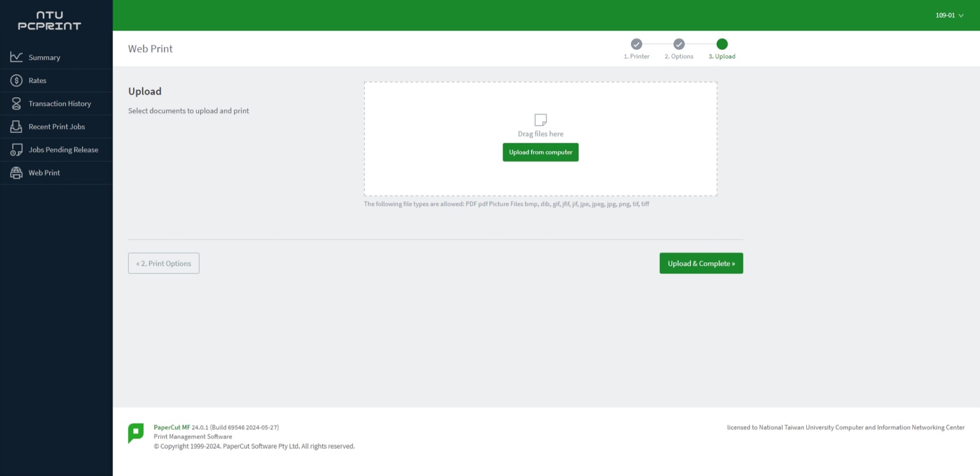Screen dimensions: 980x476
Task: Click the step 1 Printer checkmark circle
Action: click(x=636, y=44)
